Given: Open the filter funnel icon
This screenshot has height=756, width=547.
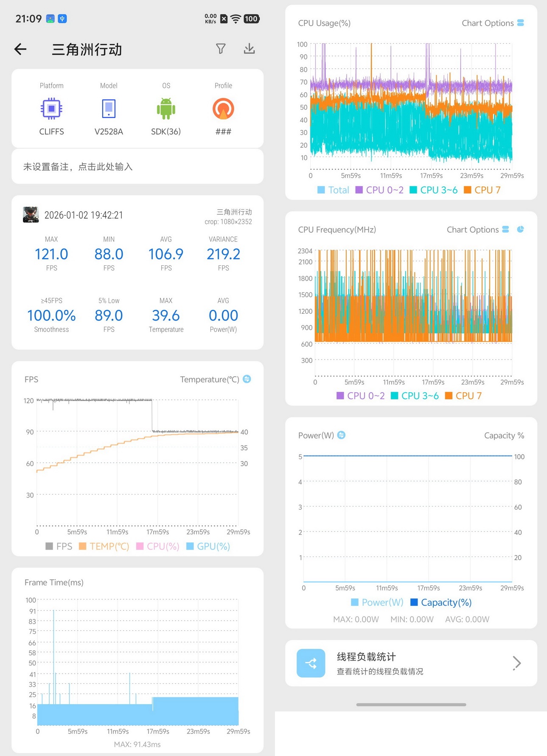Looking at the screenshot, I should pyautogui.click(x=221, y=49).
